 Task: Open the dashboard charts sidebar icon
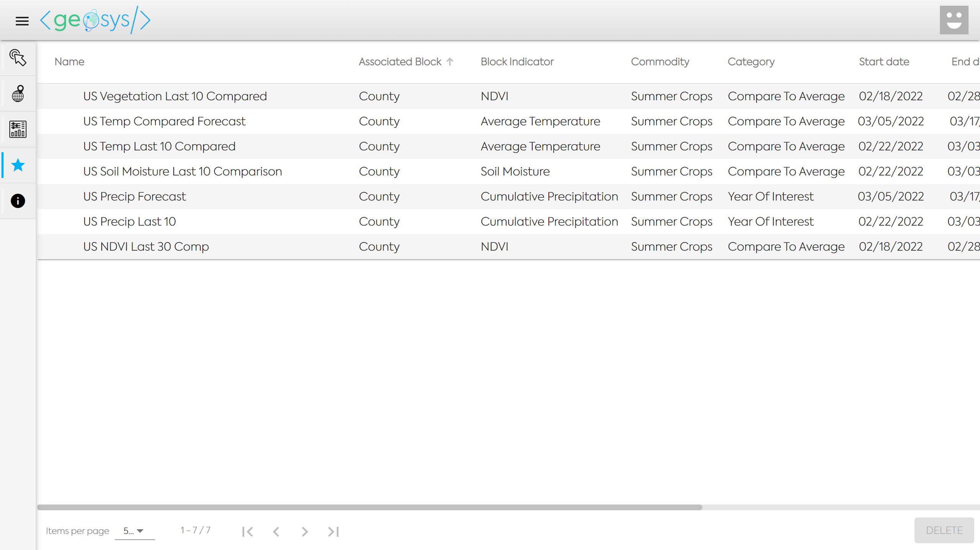point(18,129)
